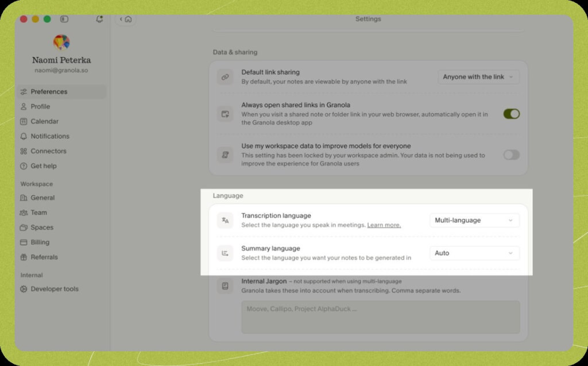Open the Spaces settings page
The width and height of the screenshot is (588, 366).
(x=62, y=228)
